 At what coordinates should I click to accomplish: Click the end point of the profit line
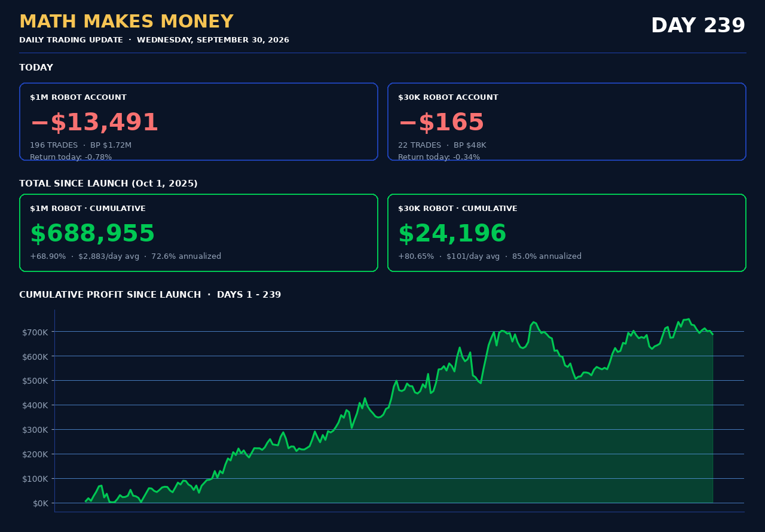(712, 334)
